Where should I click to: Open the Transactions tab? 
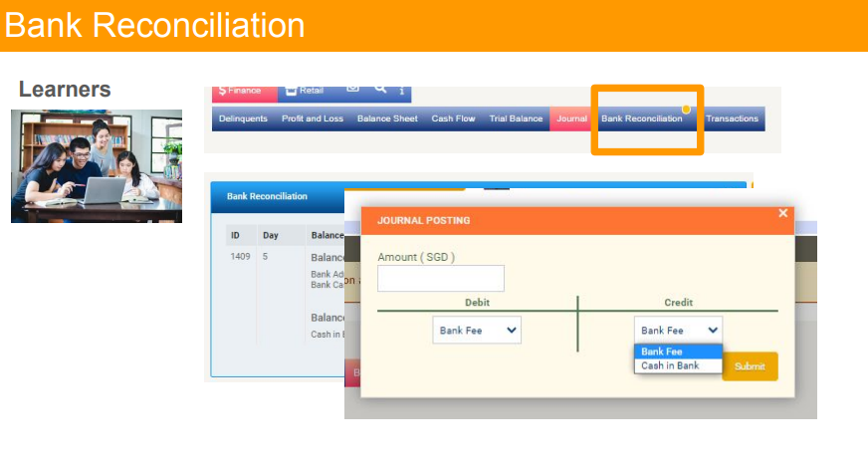(x=732, y=118)
